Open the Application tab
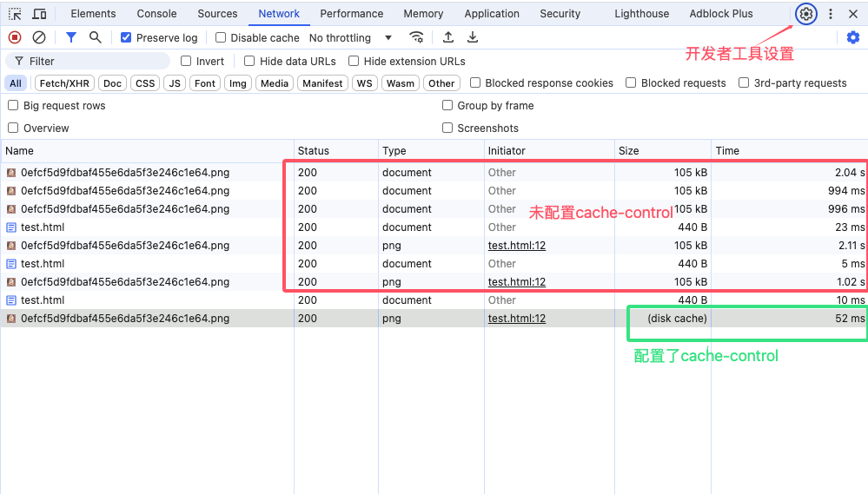This screenshot has width=868, height=494. 492,14
